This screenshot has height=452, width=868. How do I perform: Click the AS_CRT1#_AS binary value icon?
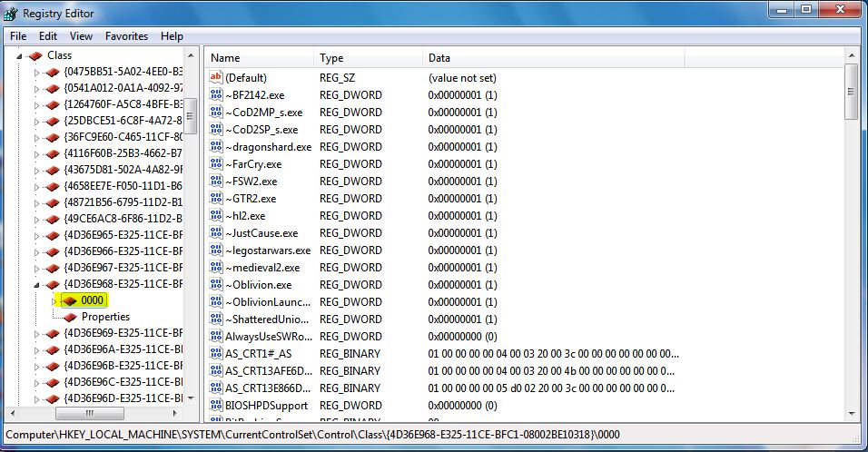pyautogui.click(x=216, y=353)
